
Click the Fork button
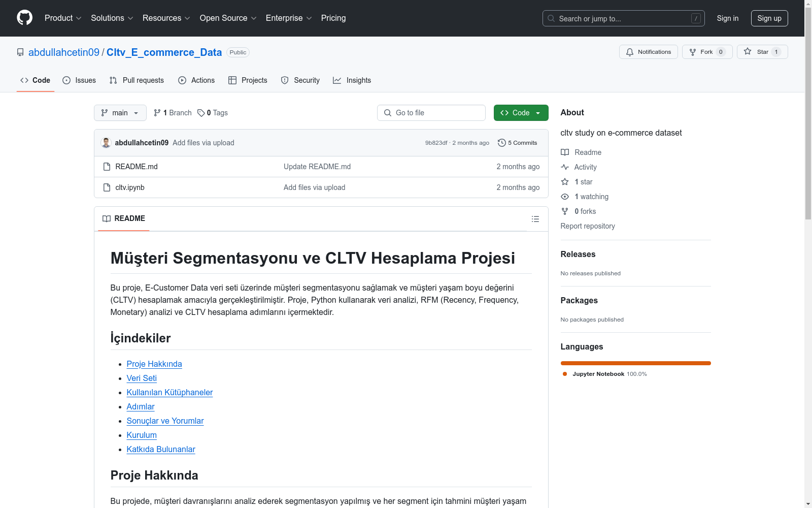click(x=707, y=52)
